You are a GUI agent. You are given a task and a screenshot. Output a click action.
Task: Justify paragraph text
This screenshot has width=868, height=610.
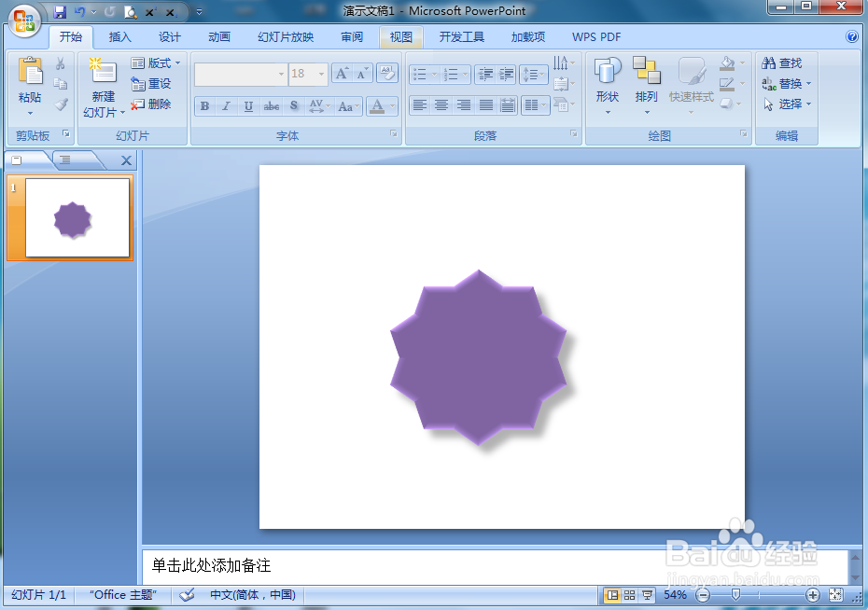click(485, 105)
